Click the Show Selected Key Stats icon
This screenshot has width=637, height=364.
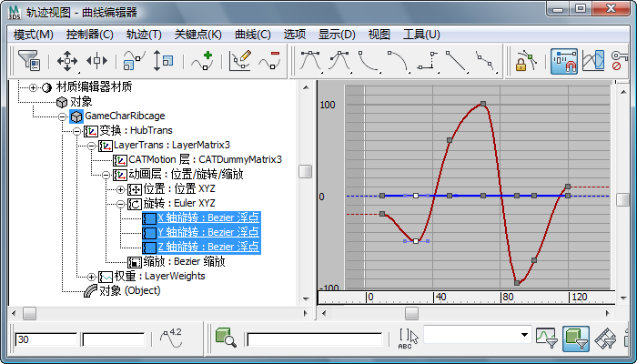tap(172, 339)
